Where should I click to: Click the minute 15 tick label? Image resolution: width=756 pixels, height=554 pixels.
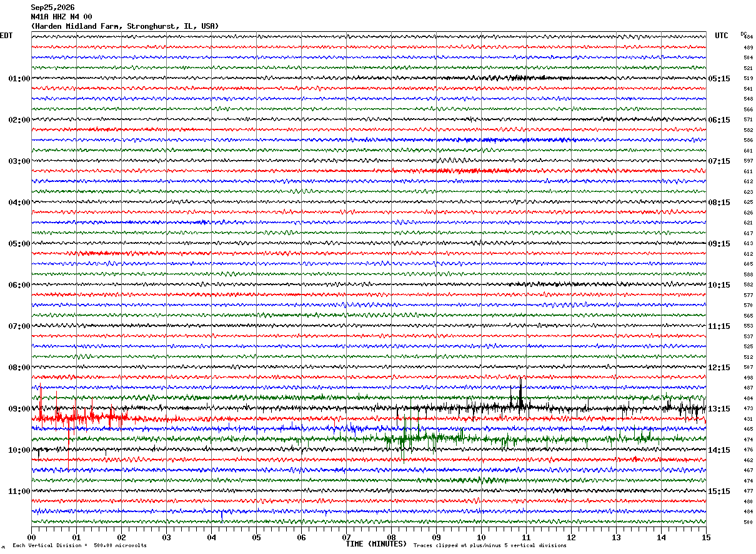coord(706,537)
